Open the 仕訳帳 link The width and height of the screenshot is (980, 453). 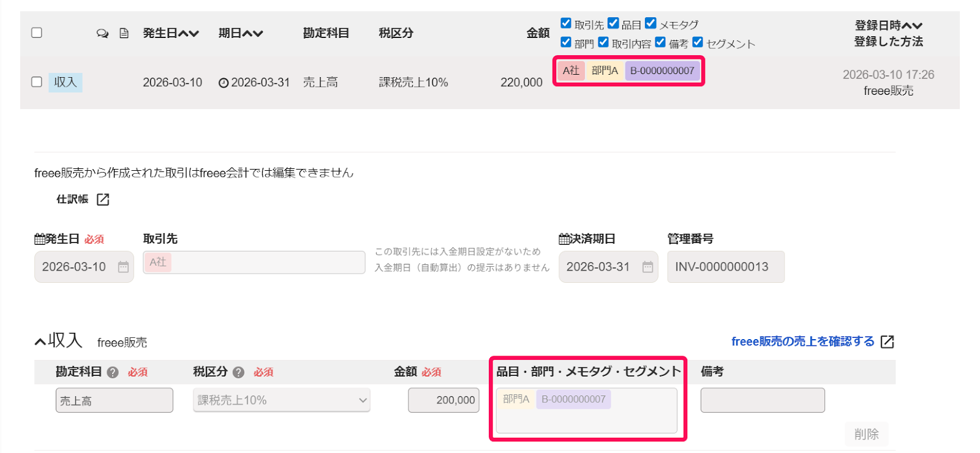[72, 200]
